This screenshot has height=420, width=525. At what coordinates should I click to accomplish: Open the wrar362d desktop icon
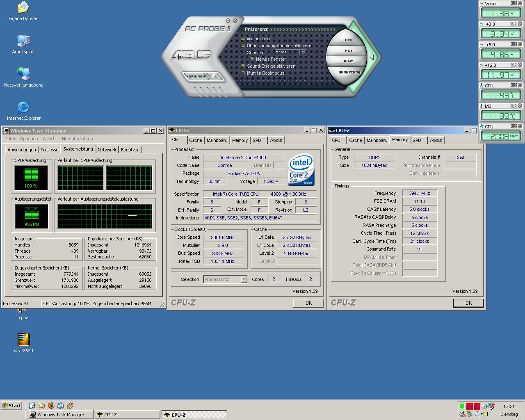(x=23, y=340)
